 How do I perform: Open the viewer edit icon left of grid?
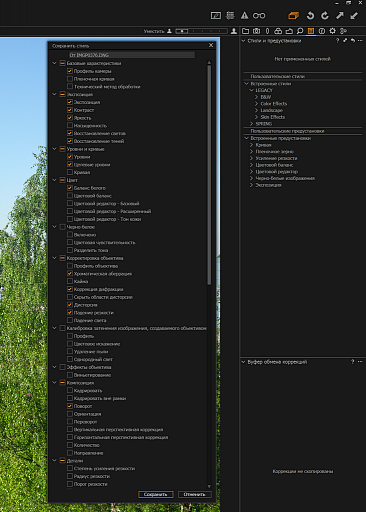pyautogui.click(x=216, y=15)
